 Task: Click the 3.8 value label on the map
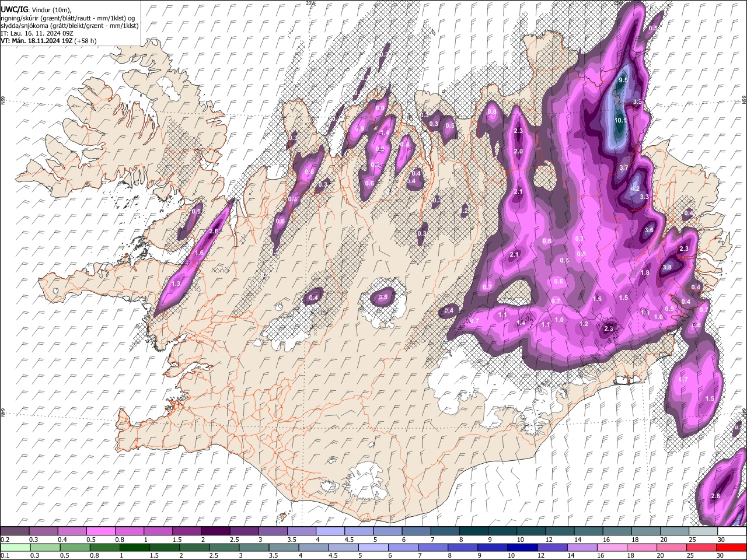[x=668, y=267]
